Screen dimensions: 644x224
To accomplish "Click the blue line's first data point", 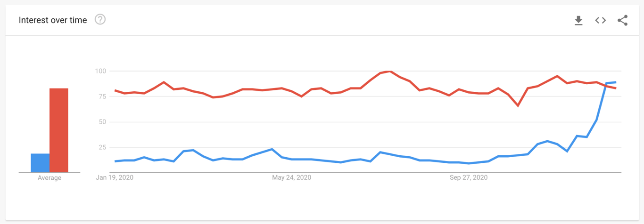I will click(x=116, y=161).
